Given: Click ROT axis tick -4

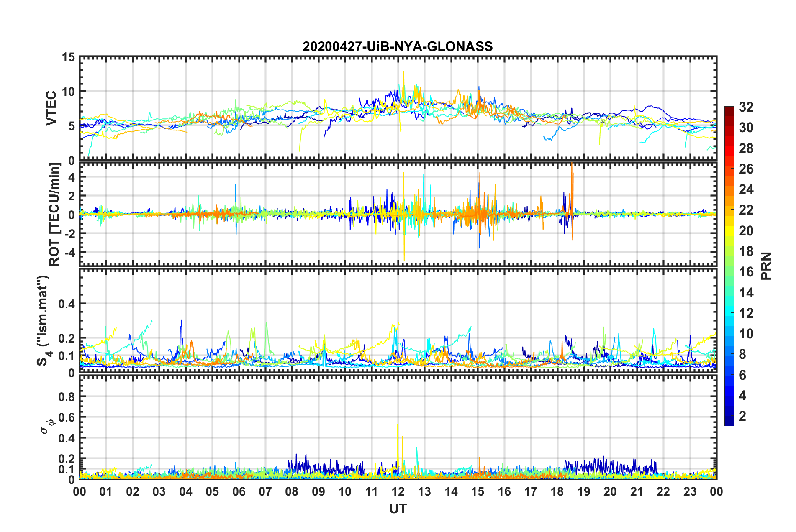Looking at the screenshot, I should pyautogui.click(x=69, y=253).
